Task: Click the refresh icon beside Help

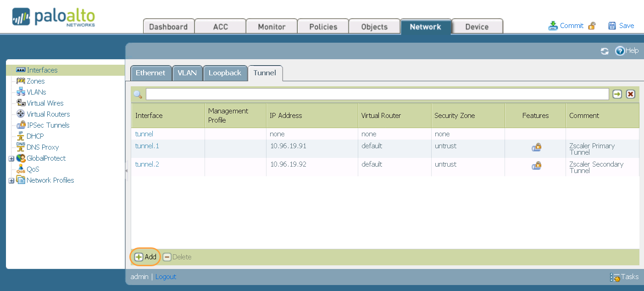Action: pos(605,51)
